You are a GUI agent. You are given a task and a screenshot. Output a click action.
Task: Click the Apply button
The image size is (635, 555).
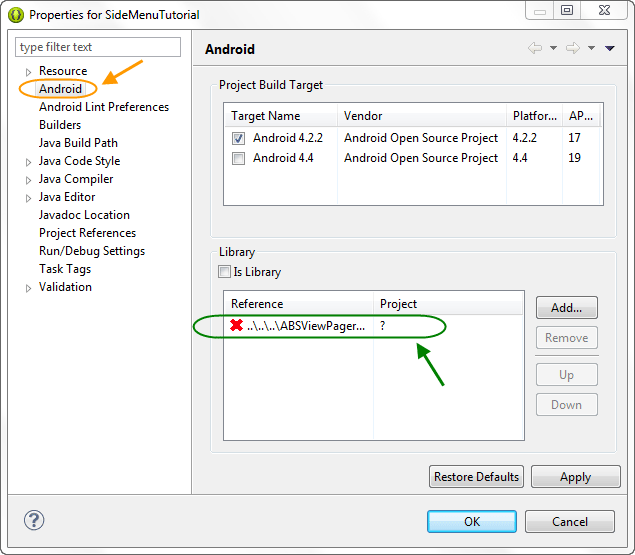pyautogui.click(x=575, y=477)
